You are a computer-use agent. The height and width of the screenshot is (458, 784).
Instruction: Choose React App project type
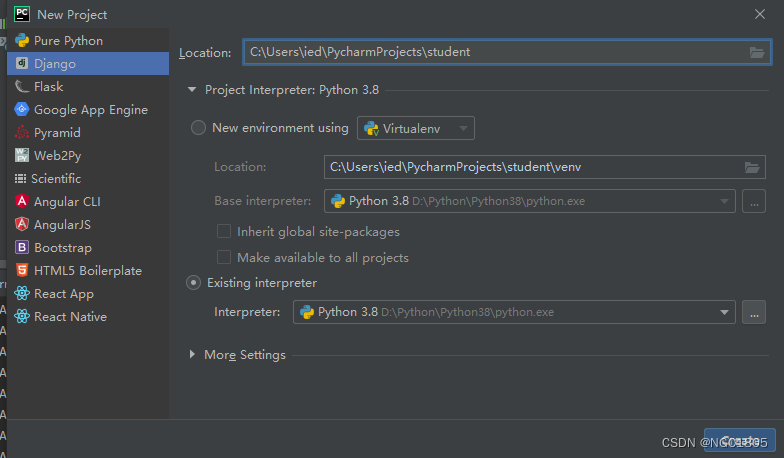(x=88, y=294)
